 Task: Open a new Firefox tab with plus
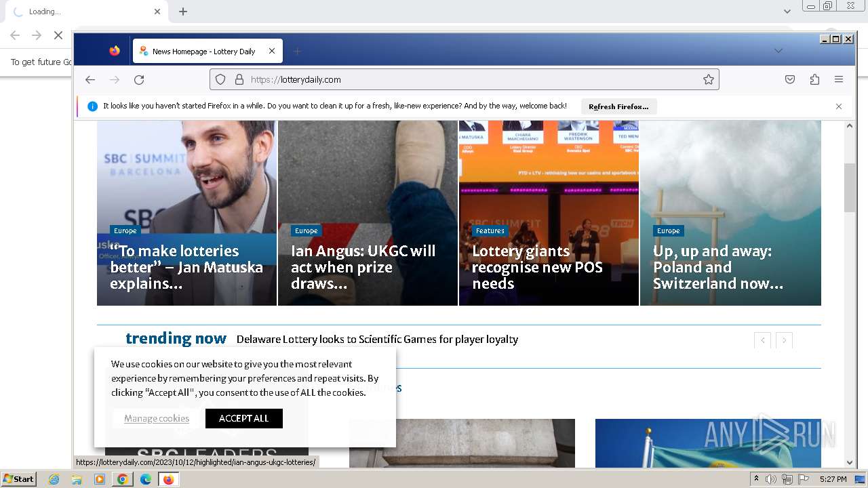(297, 51)
